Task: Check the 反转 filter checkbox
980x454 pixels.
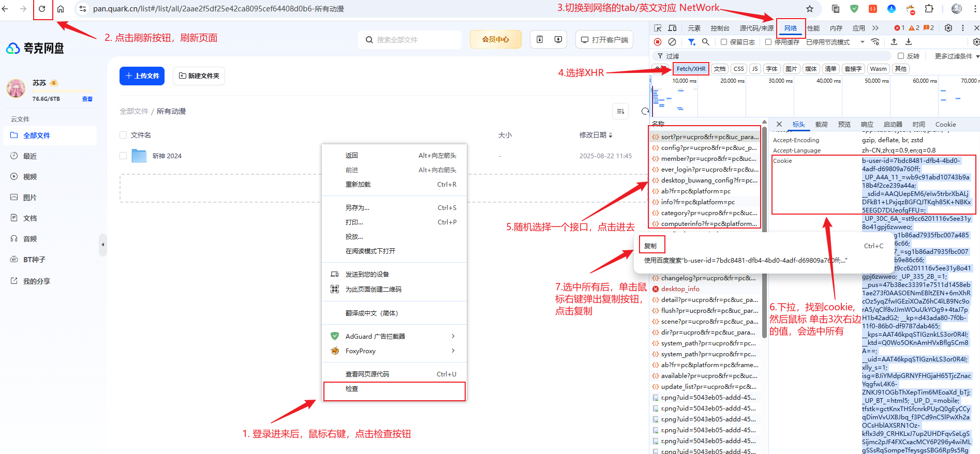Action: (x=901, y=56)
